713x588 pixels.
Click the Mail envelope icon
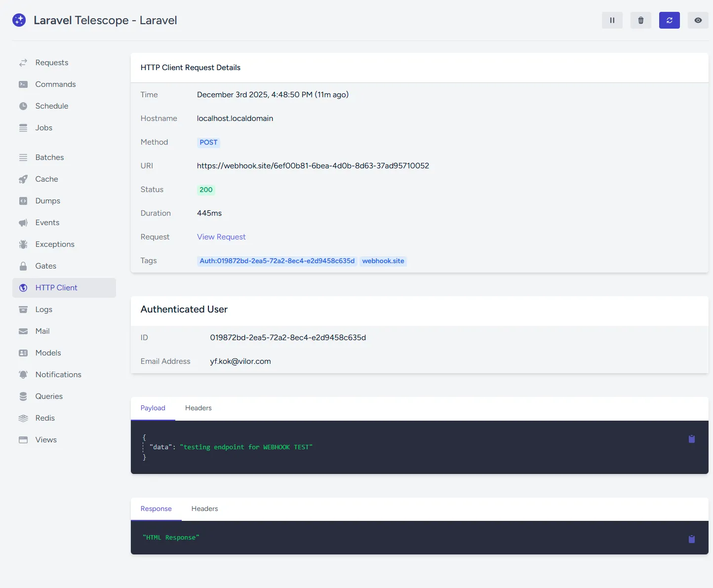click(23, 331)
